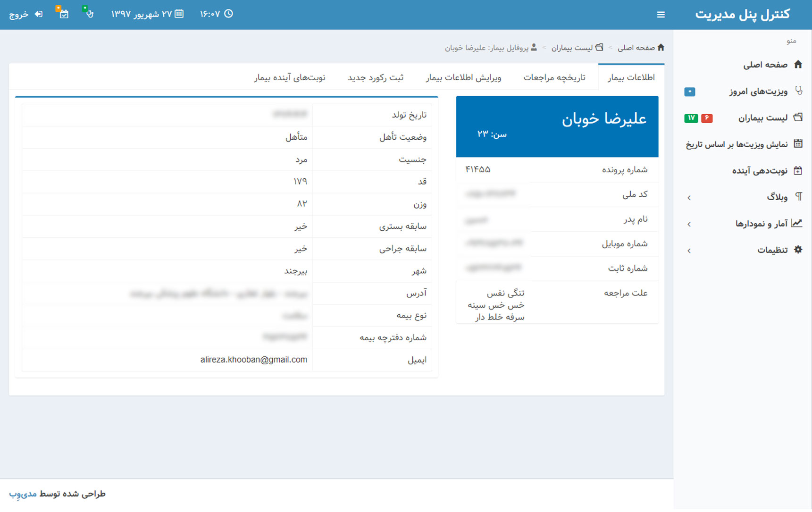Open the مدی‌وب footer link
This screenshot has width=812, height=512.
click(x=23, y=494)
